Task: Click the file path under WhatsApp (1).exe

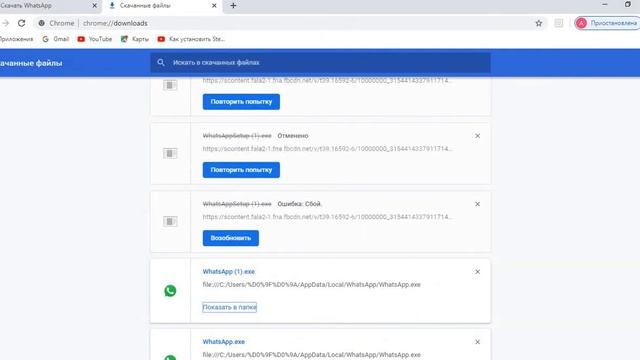Action: (x=311, y=284)
